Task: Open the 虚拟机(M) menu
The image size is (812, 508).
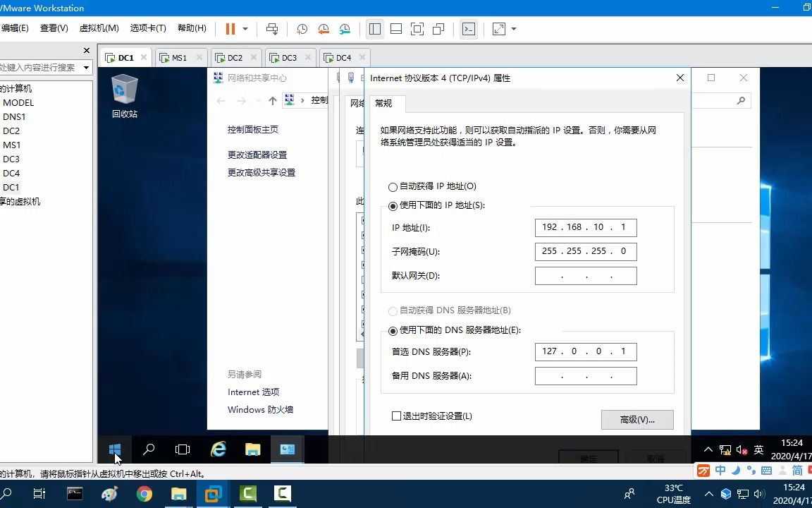Action: click(x=99, y=28)
